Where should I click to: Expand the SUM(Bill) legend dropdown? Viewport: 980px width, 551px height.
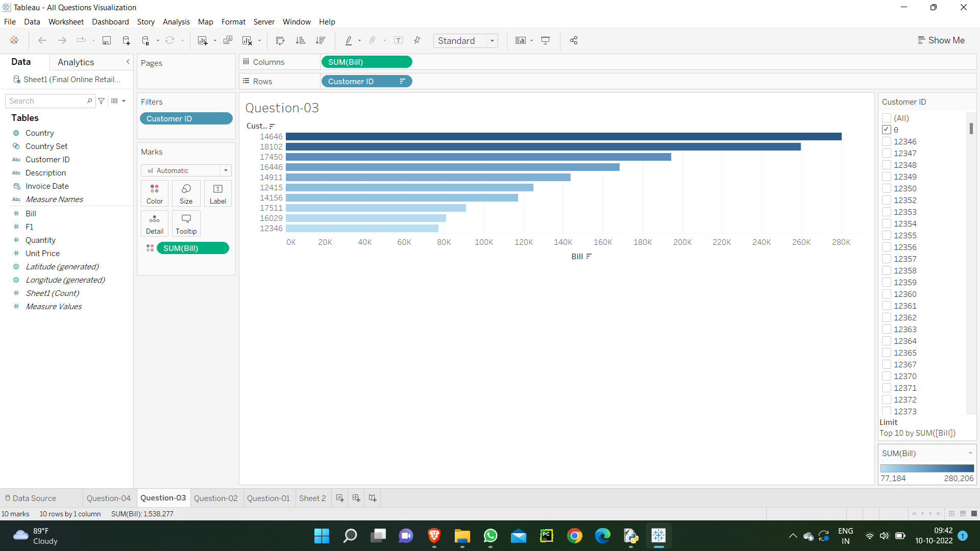coord(970,453)
